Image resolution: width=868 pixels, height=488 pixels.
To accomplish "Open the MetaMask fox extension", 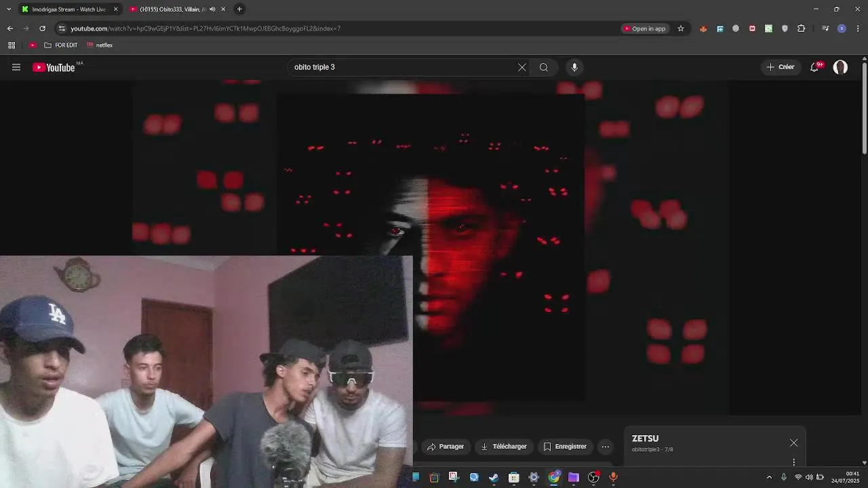I will [703, 28].
